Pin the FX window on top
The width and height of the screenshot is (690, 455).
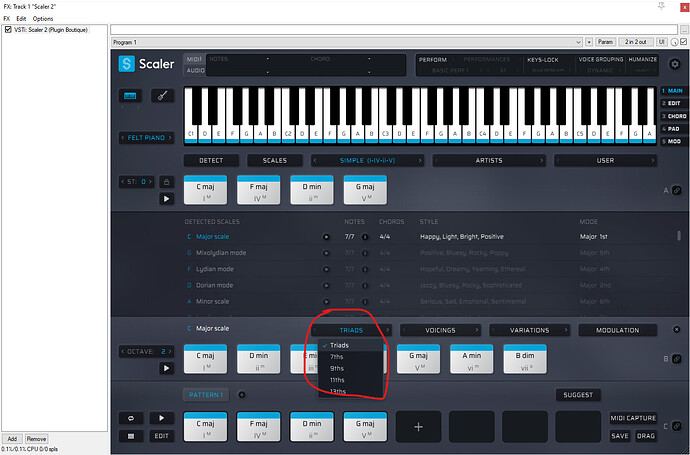661,6
